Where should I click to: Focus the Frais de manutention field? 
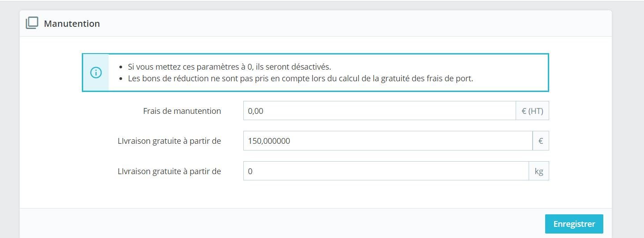pos(380,111)
